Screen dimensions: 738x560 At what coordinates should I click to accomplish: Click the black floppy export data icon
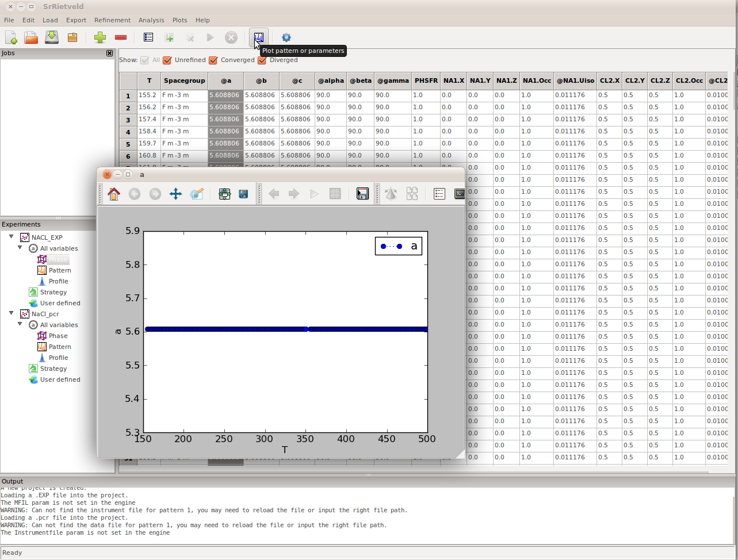[x=363, y=194]
